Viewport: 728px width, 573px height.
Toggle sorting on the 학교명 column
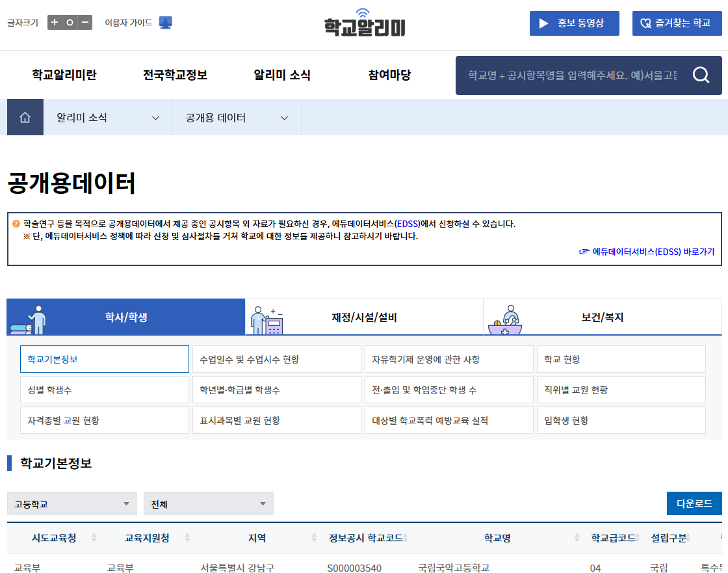point(577,538)
